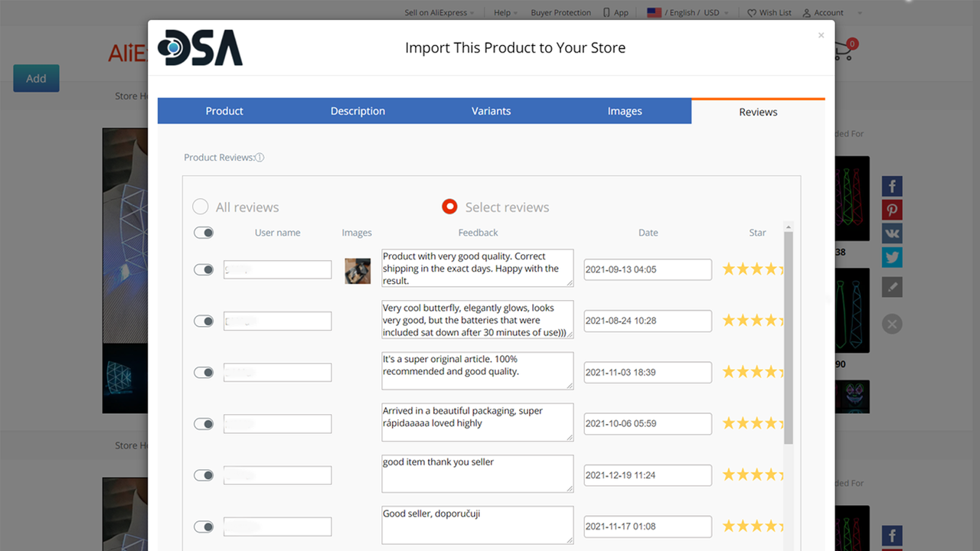Open the English / USD language selector
Screen dimensions: 980x551
[687, 12]
